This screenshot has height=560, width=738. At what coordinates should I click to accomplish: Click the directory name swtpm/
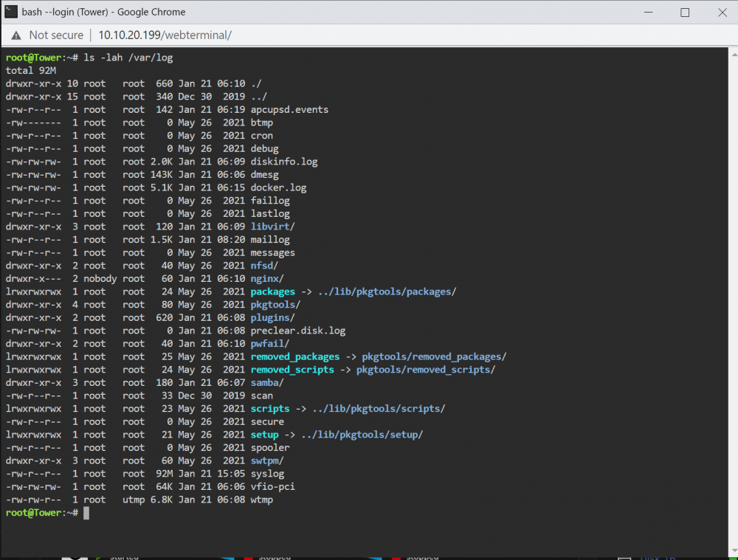[267, 461]
